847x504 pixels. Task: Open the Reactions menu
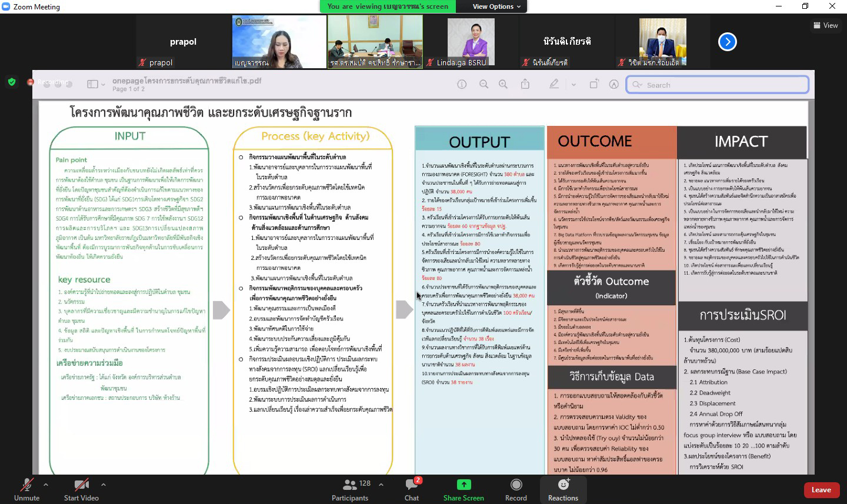tap(563, 489)
